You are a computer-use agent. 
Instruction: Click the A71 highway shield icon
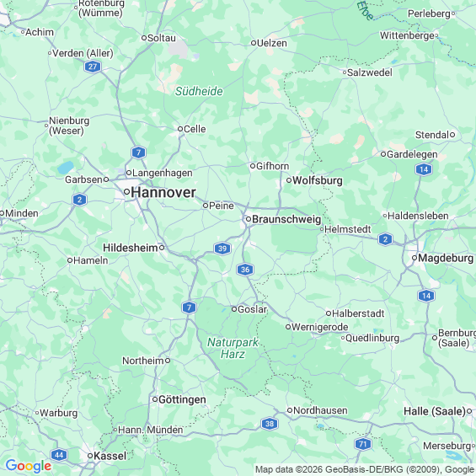(363, 444)
